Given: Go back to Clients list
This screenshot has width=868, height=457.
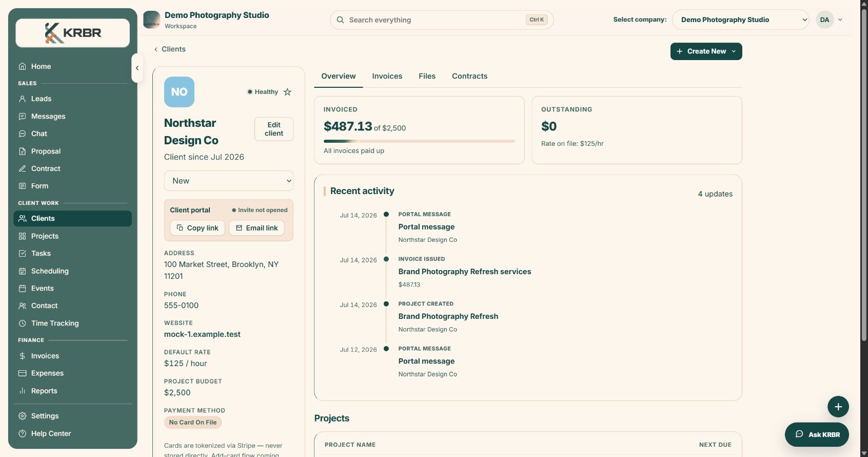Looking at the screenshot, I should (170, 49).
